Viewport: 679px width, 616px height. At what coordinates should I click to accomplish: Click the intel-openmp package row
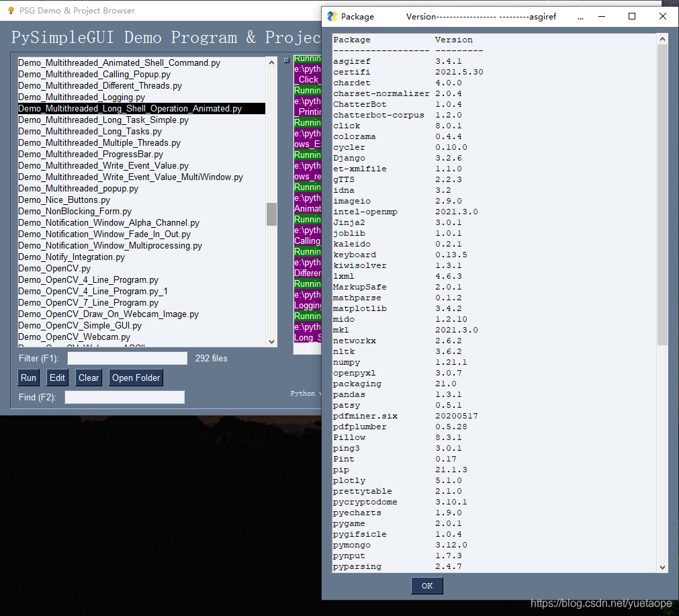(x=406, y=212)
